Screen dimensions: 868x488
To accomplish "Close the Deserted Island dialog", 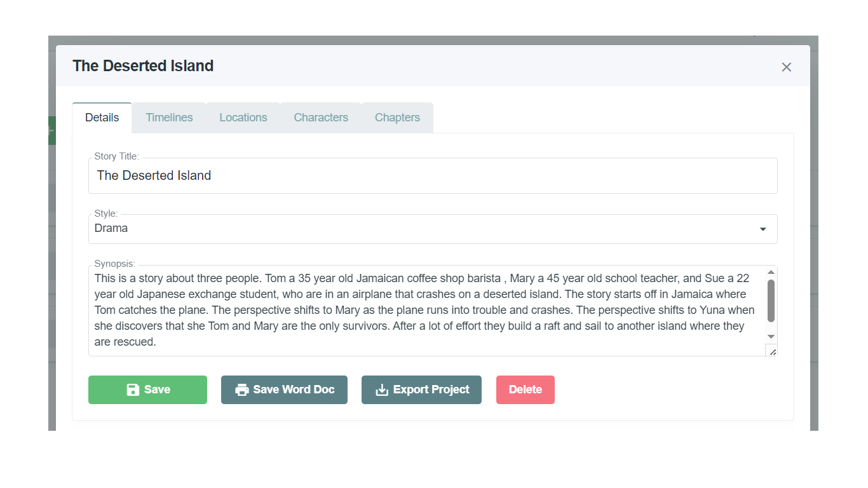I will coord(787,67).
